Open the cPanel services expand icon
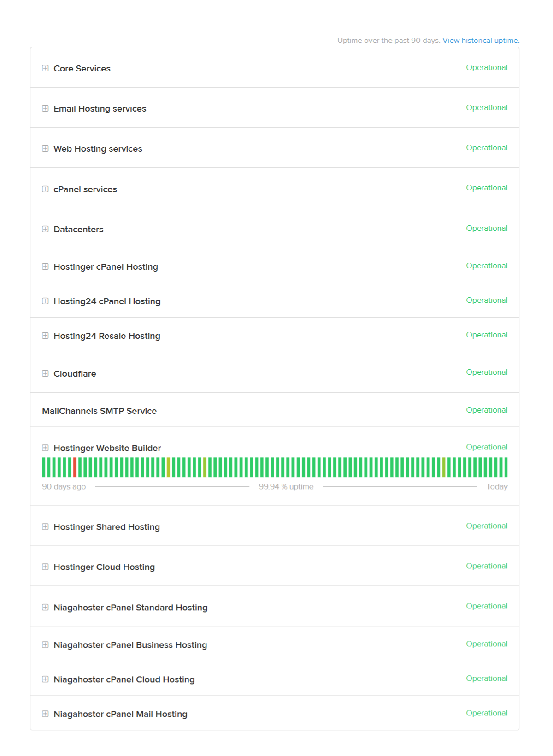 click(x=45, y=189)
